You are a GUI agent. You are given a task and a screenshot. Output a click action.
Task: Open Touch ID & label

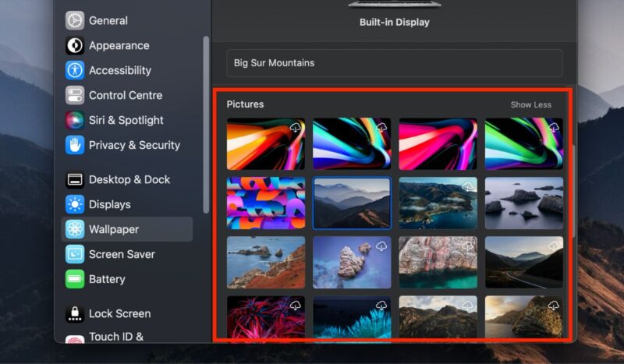[116, 337]
